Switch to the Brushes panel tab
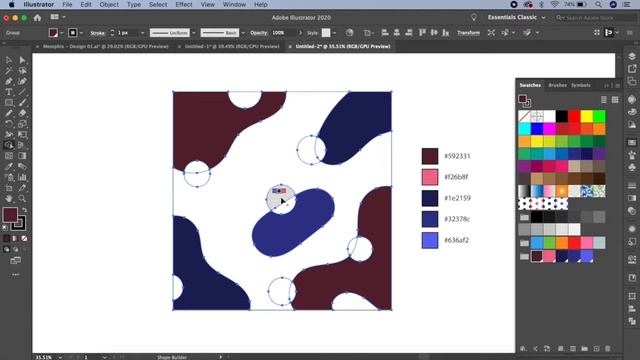The image size is (640, 360). [x=557, y=85]
